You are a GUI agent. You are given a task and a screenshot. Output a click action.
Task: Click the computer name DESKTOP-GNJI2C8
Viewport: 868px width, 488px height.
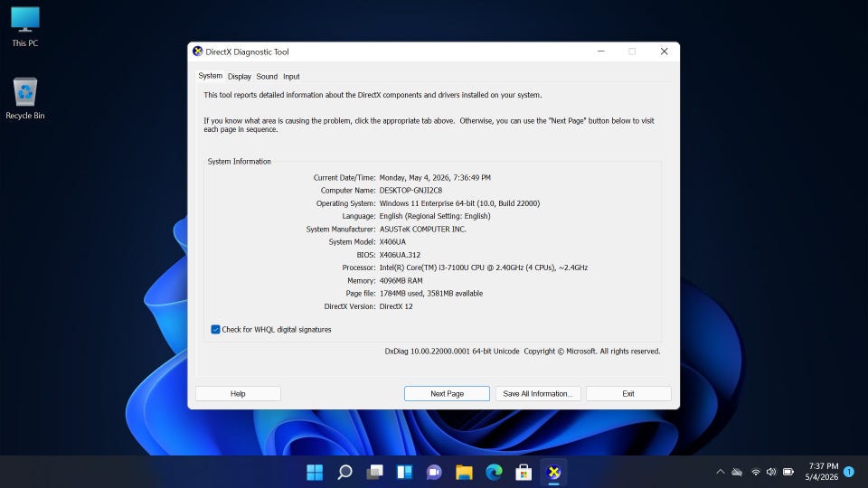pyautogui.click(x=410, y=191)
